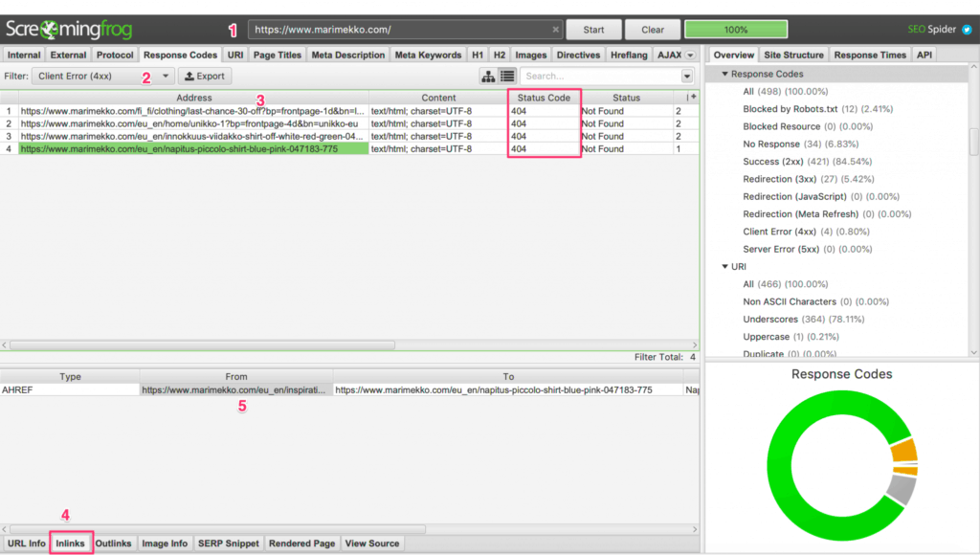Switch to the API tab
This screenshot has width=980, height=555.
point(924,55)
